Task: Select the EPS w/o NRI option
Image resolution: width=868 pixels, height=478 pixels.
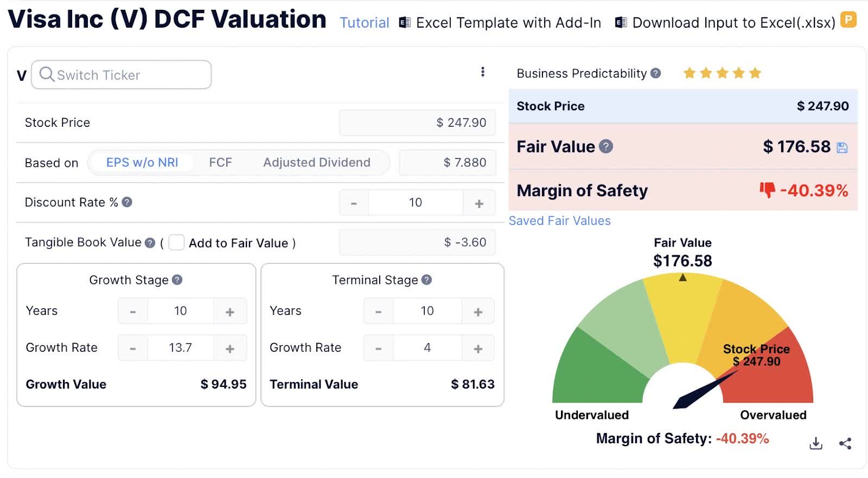Action: [142, 163]
